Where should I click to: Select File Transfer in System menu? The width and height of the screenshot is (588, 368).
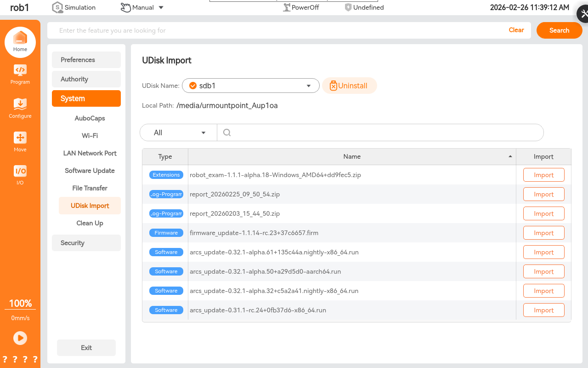click(90, 188)
